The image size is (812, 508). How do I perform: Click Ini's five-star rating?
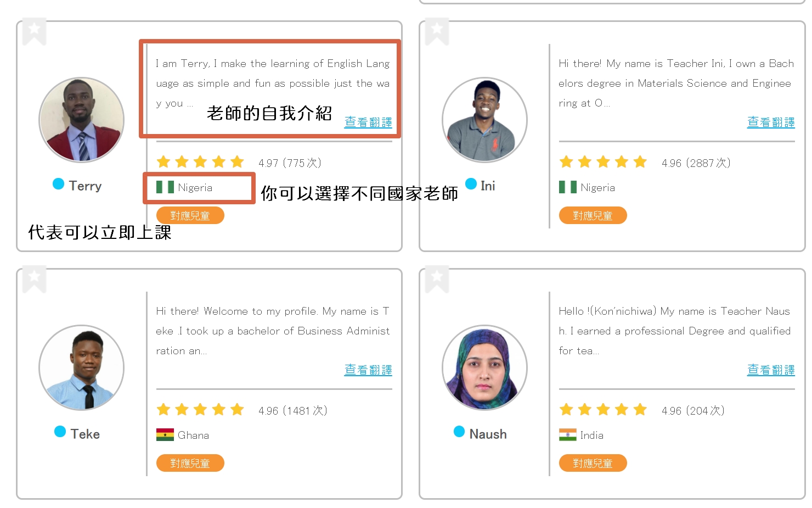click(x=603, y=162)
